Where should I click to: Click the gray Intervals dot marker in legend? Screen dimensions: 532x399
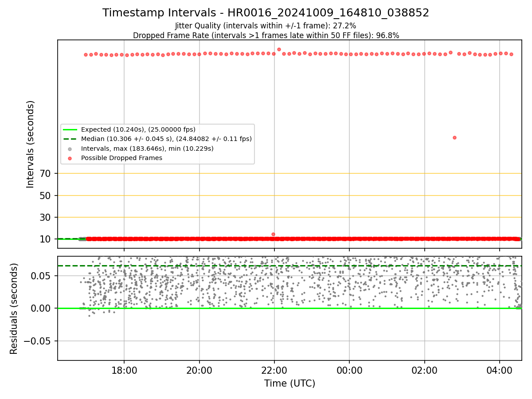pos(70,149)
